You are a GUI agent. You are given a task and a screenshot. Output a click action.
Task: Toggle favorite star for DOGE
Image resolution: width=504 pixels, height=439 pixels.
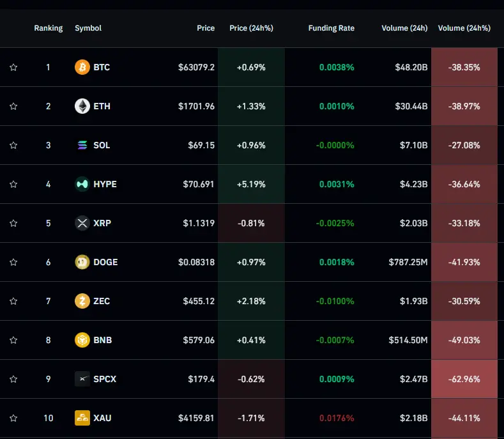click(x=13, y=262)
